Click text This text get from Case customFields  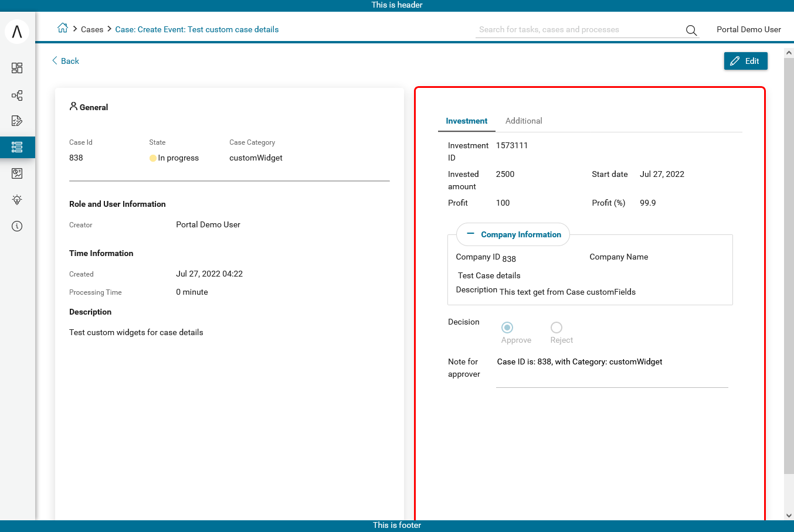pos(568,292)
